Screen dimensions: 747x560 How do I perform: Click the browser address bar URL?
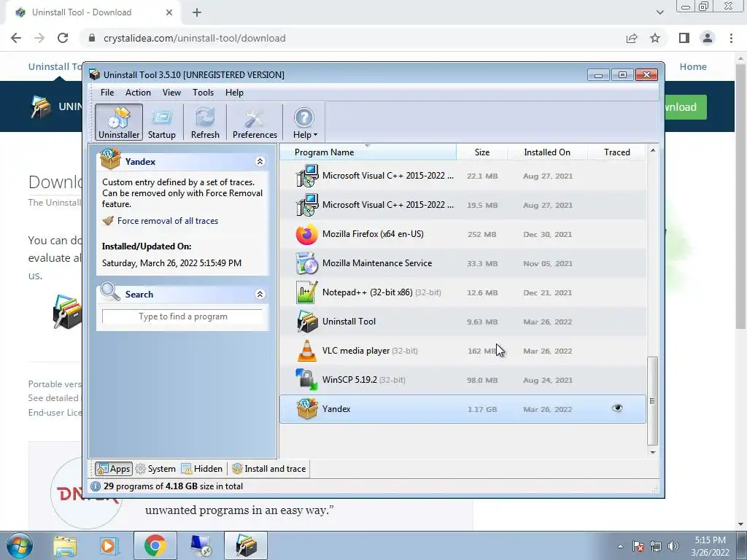point(194,38)
